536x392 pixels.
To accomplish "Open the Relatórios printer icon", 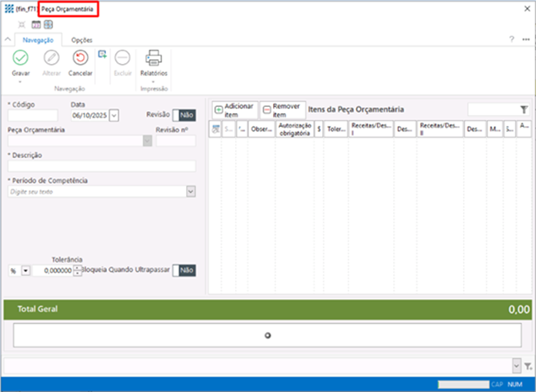I will (154, 58).
